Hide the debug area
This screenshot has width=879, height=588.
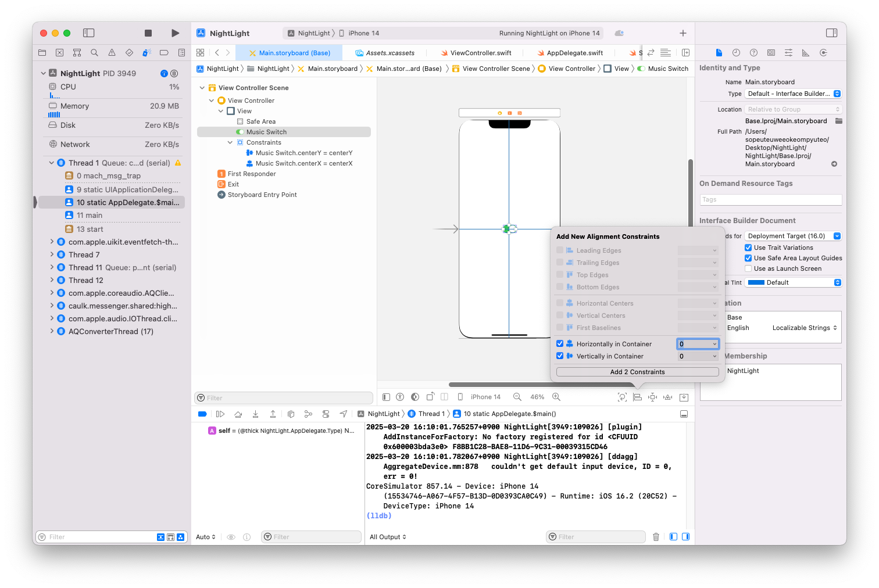tap(684, 414)
